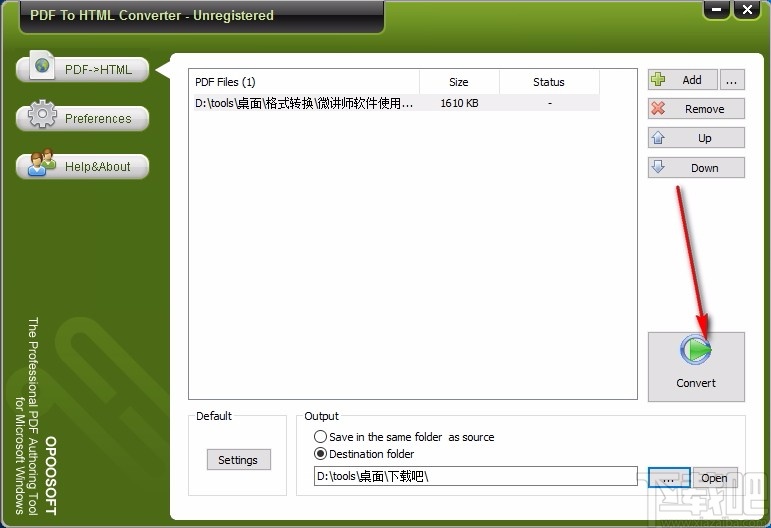The height and width of the screenshot is (528, 771).
Task: Click the PDF Files (1) column header
Action: [x=304, y=82]
